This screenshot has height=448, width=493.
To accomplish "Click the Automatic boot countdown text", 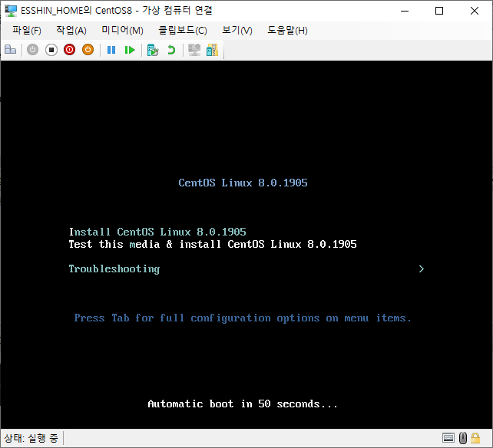I will 243,404.
